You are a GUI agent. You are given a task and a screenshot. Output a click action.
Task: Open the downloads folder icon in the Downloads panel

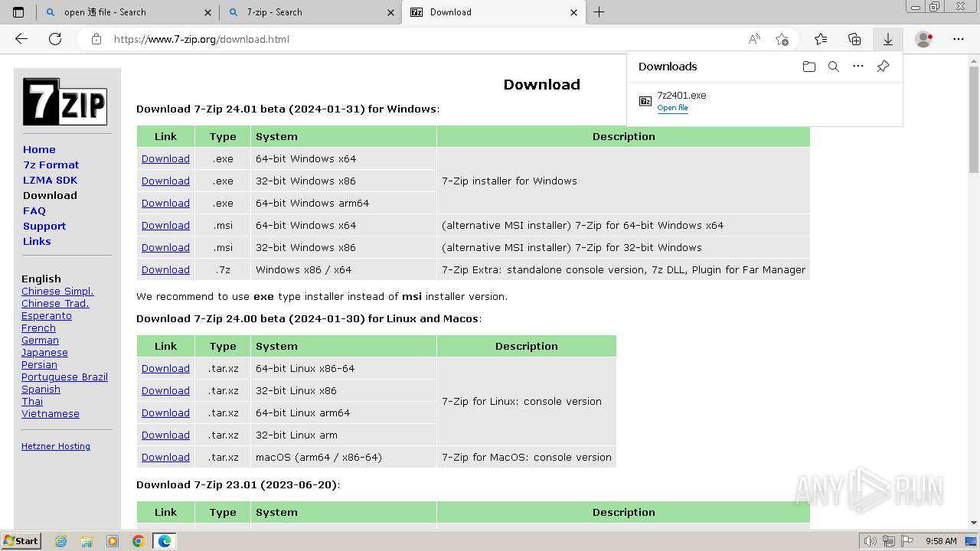[x=809, y=67]
